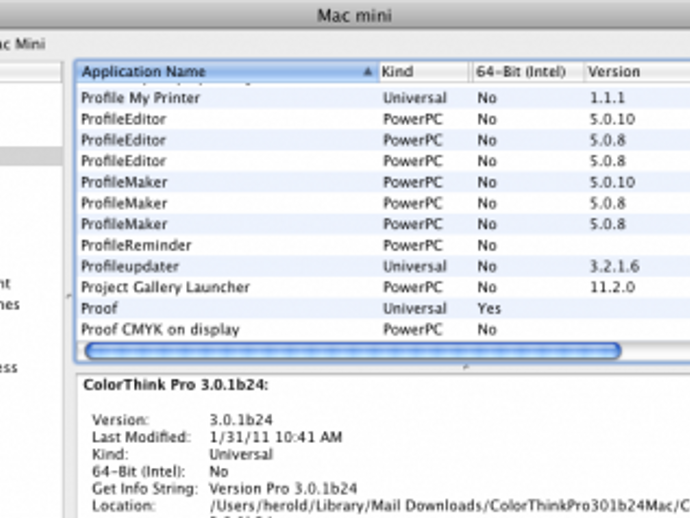Click the Yes value in Proof row
Image resolution: width=690 pixels, height=518 pixels.
pos(489,309)
